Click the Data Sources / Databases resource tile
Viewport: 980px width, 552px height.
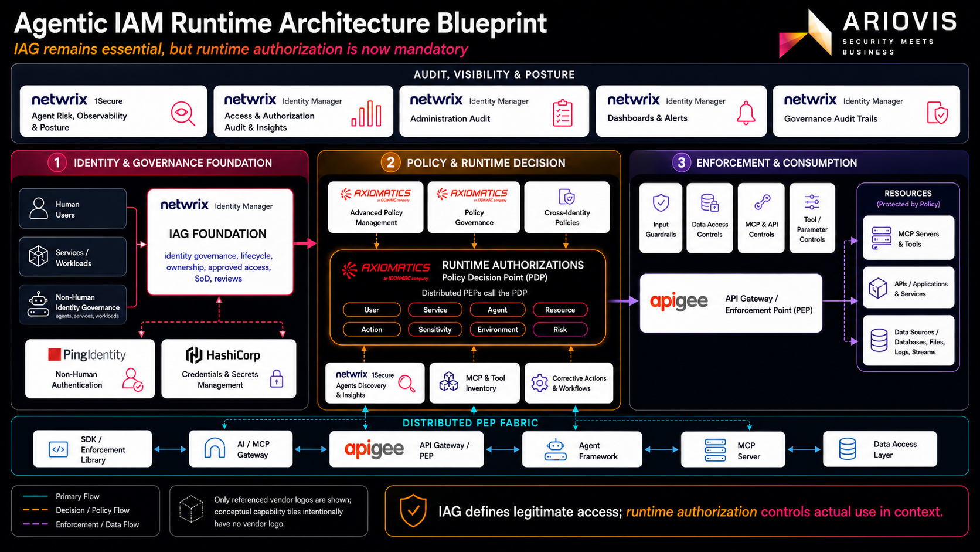click(908, 341)
